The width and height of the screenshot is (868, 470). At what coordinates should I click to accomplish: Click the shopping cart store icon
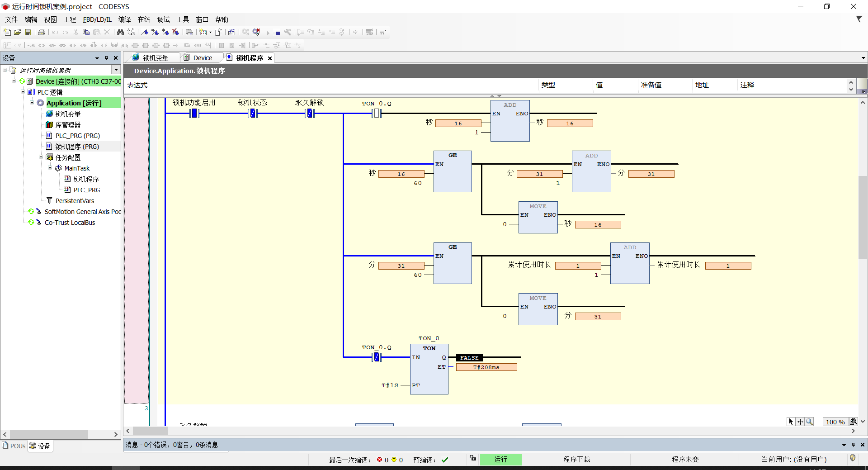(383, 32)
